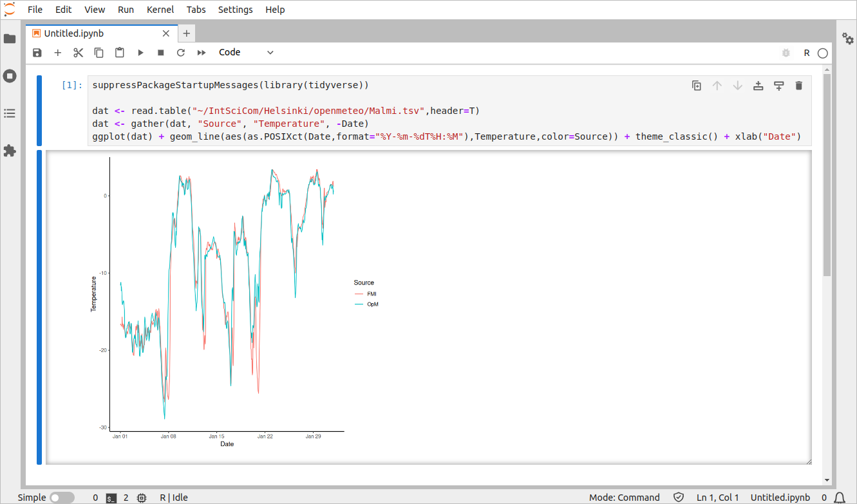Screen dimensions: 857x504
Task: Open the Settings menu
Action: pos(236,10)
